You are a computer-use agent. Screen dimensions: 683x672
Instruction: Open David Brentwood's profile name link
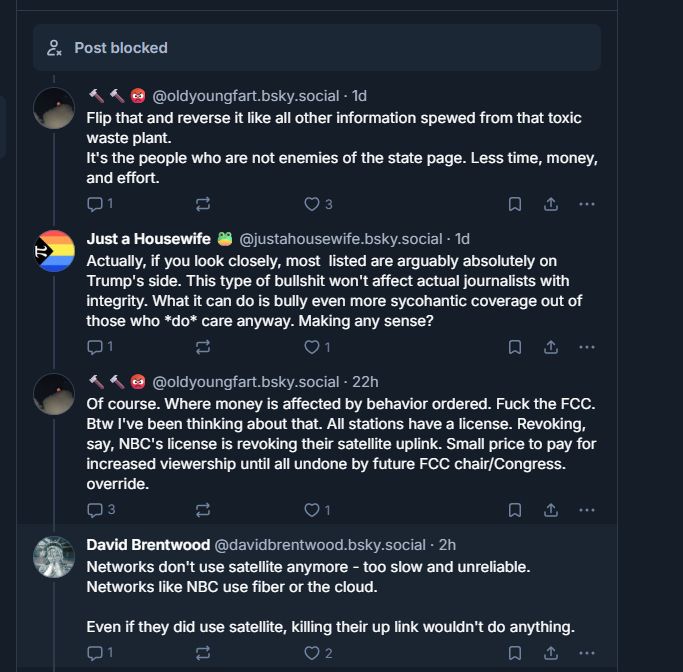[148, 545]
